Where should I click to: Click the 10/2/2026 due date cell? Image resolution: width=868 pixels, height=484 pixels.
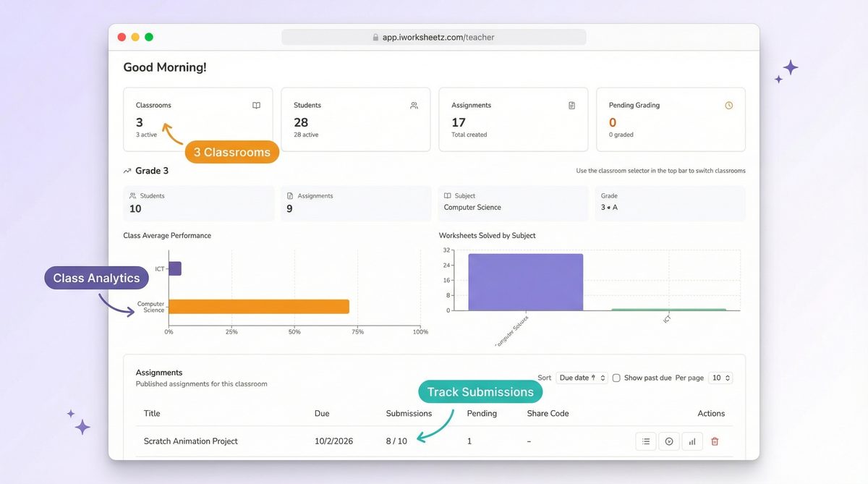pos(333,441)
